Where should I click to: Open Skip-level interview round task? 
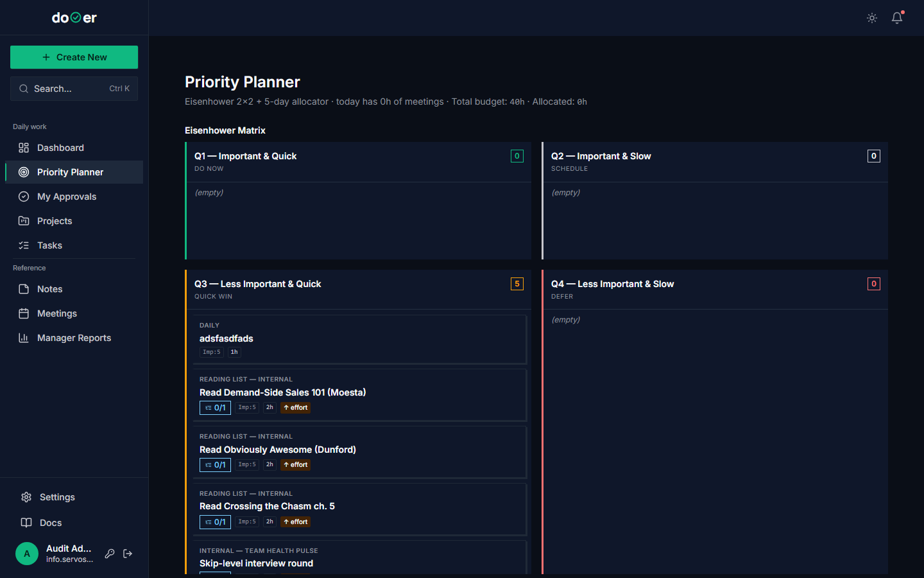tap(360, 557)
